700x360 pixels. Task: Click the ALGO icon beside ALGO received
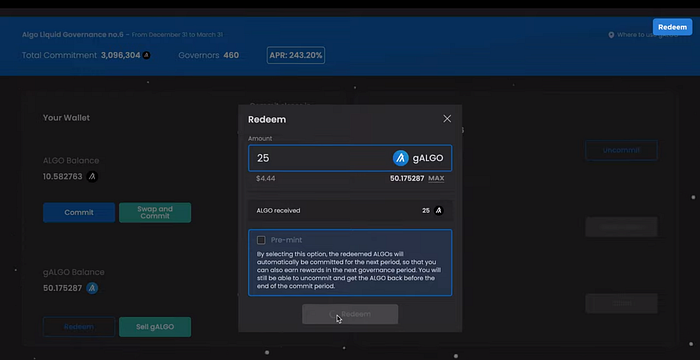[439, 210]
